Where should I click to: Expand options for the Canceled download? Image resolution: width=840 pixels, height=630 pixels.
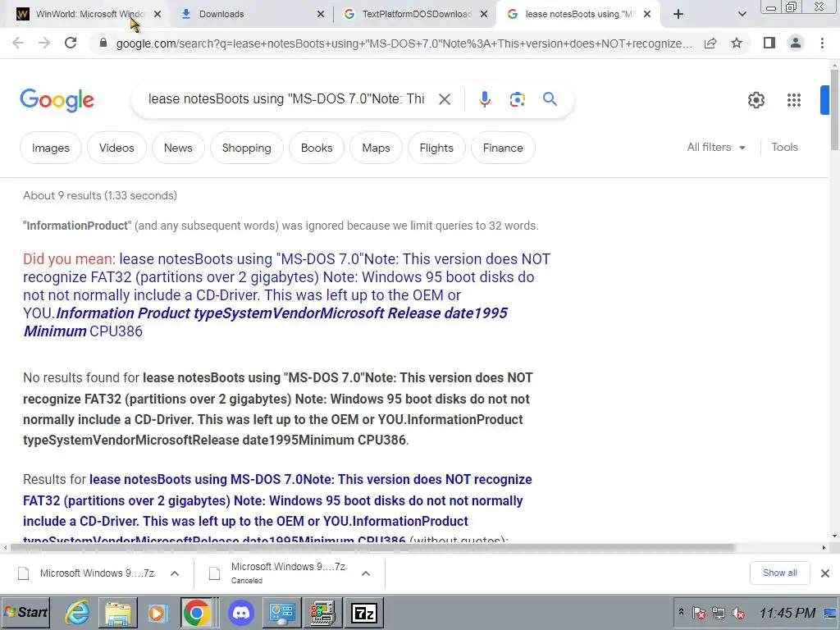366,573
